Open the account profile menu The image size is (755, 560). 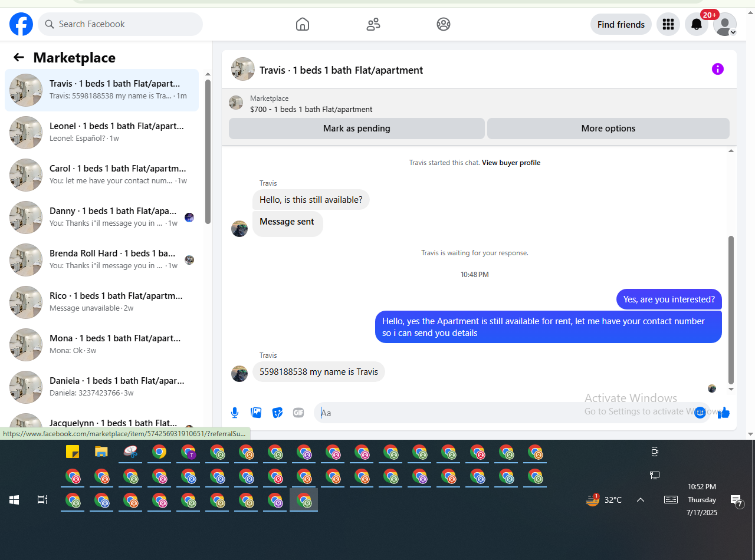pos(725,24)
